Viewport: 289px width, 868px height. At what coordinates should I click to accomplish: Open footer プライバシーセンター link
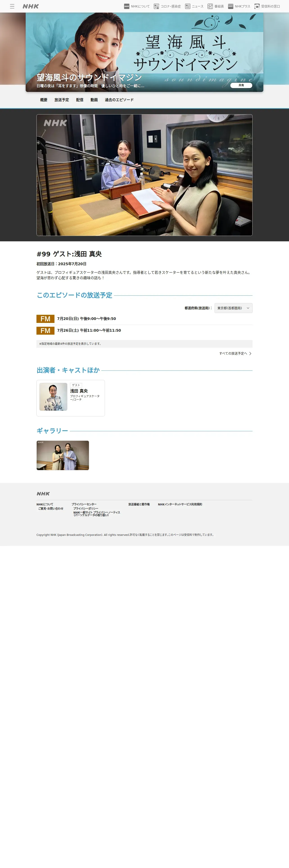84,505
